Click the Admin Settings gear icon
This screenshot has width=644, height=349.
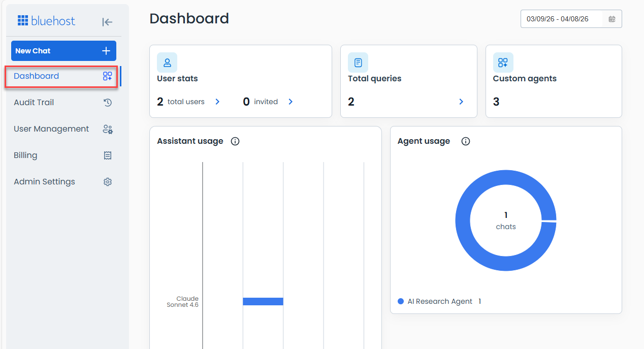point(108,182)
